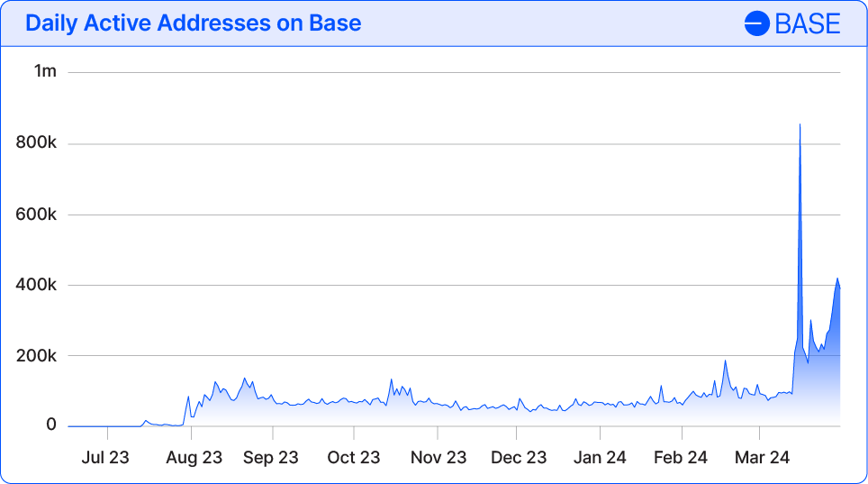Click the 'Feb 24' x-axis label
Image resolution: width=868 pixels, height=484 pixels.
pyautogui.click(x=681, y=457)
